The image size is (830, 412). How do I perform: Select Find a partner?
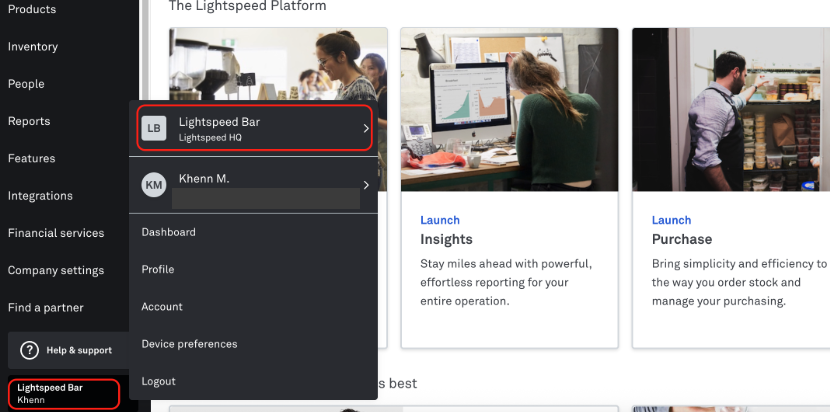tap(46, 308)
